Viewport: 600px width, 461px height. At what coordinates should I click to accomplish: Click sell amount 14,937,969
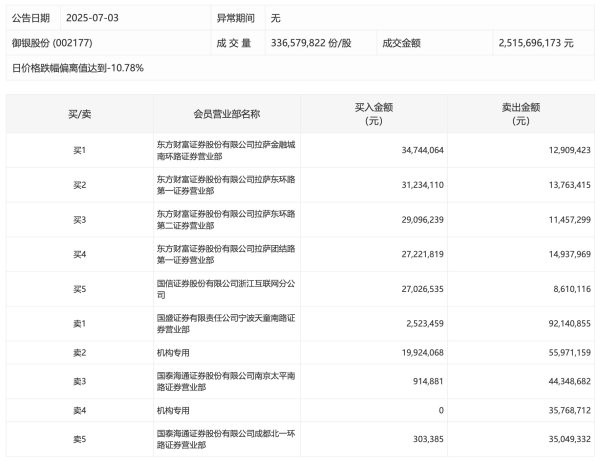pos(570,254)
